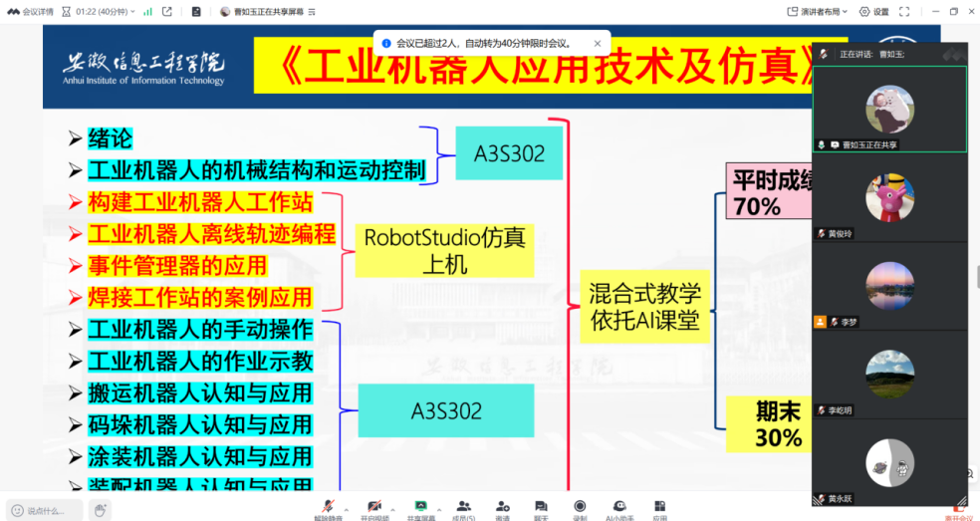Screen dimensions: 980x521
Task: Click the emoji reaction hand button
Action: point(100,510)
